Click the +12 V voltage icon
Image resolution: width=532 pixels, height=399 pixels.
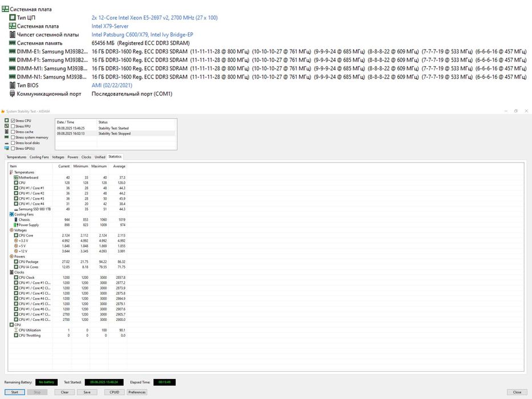16,251
